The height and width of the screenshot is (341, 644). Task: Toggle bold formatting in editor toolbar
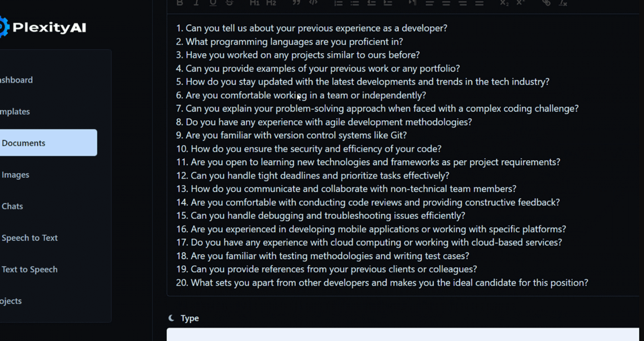pyautogui.click(x=180, y=3)
